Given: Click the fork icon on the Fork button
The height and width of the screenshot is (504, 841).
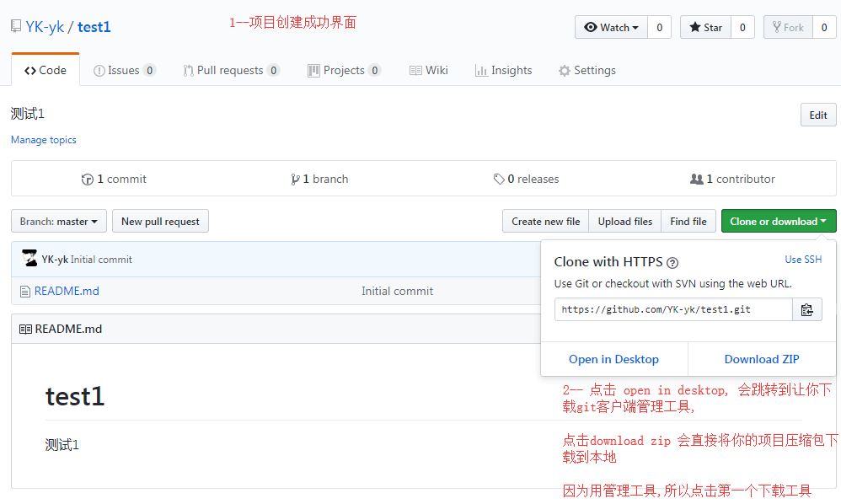Looking at the screenshot, I should tap(777, 27).
